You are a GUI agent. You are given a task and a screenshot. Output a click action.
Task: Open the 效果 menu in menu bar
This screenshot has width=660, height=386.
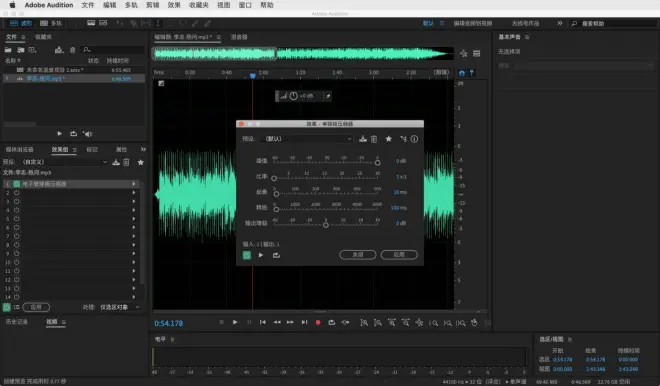174,5
